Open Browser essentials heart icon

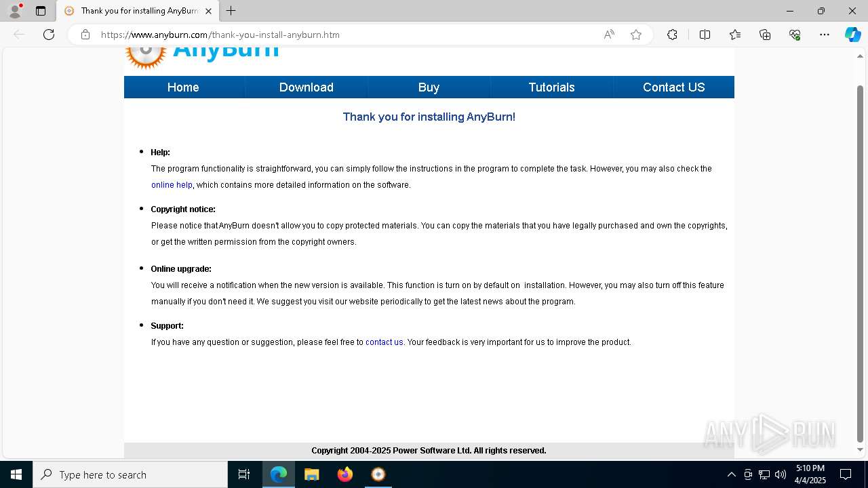click(795, 35)
